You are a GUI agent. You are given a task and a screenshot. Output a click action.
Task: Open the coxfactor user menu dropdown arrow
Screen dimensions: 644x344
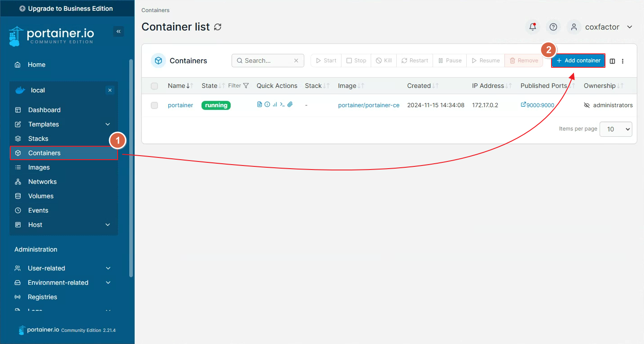(x=630, y=27)
